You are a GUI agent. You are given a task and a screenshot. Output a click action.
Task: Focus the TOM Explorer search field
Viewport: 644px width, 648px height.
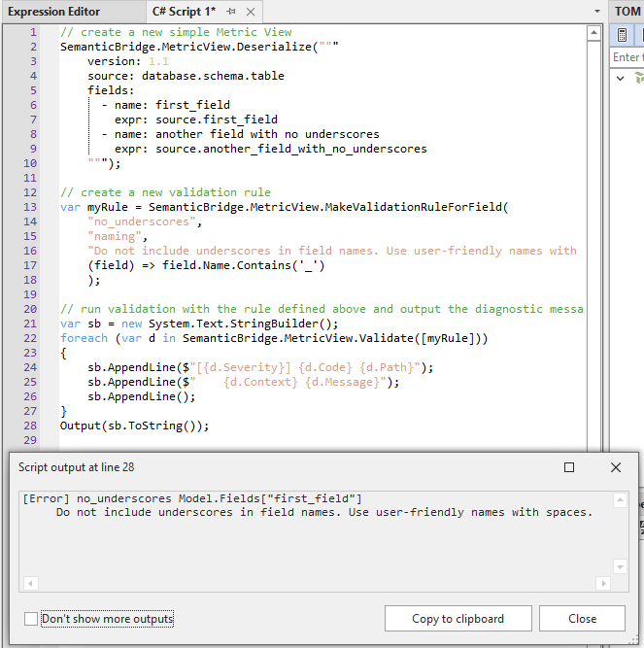pyautogui.click(x=627, y=57)
